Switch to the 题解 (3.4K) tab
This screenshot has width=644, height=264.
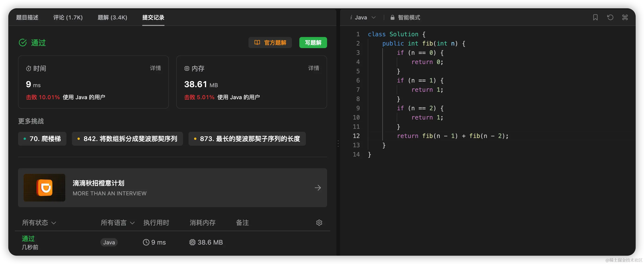click(x=112, y=18)
